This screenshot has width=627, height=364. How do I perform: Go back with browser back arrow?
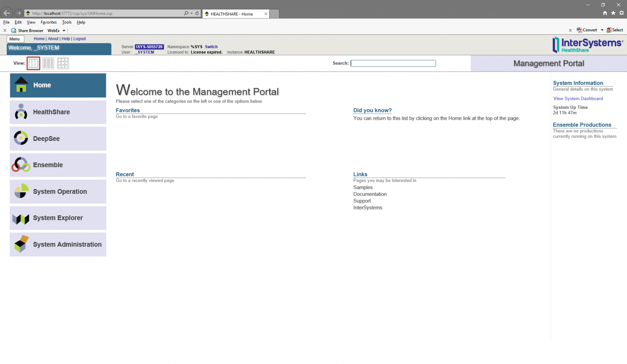coord(7,13)
